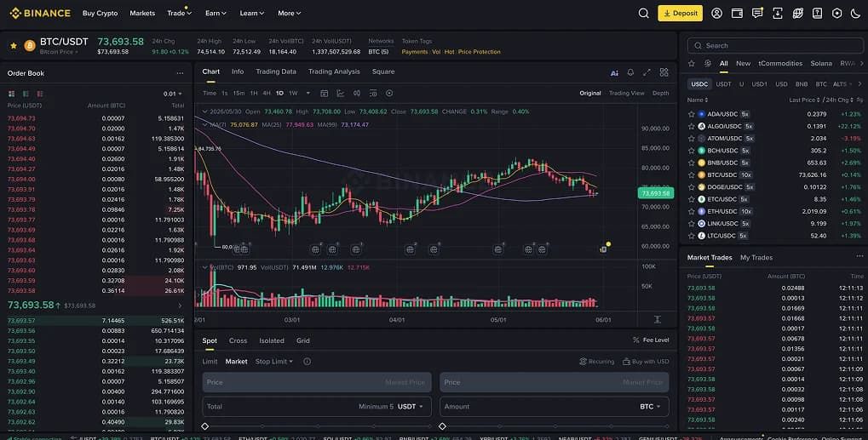868x440 pixels.
Task: Expand the chart to fullscreen
Action: click(647, 72)
